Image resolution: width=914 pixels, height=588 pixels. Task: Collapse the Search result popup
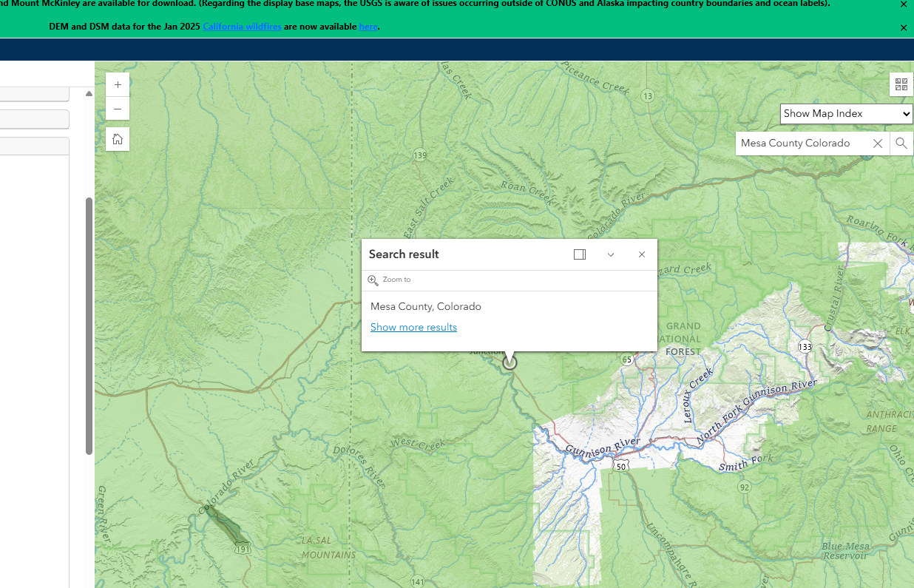point(611,254)
